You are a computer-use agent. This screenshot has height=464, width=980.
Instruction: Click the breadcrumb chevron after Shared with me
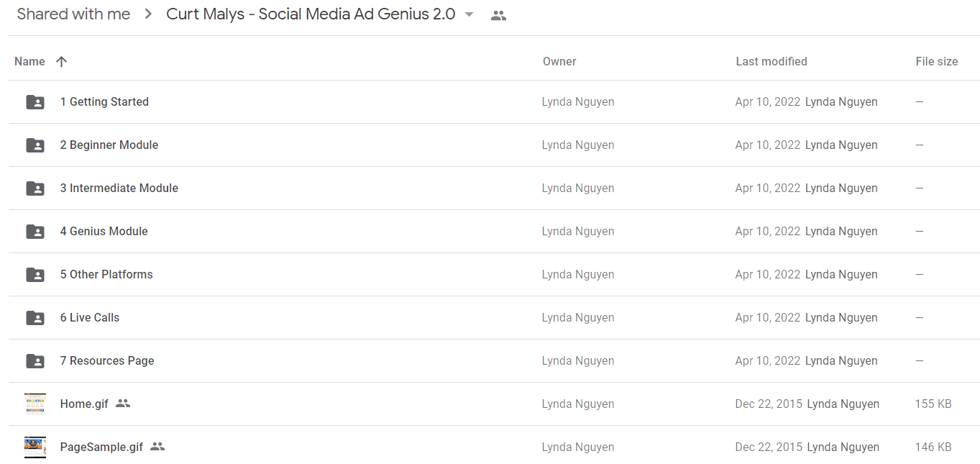[148, 14]
